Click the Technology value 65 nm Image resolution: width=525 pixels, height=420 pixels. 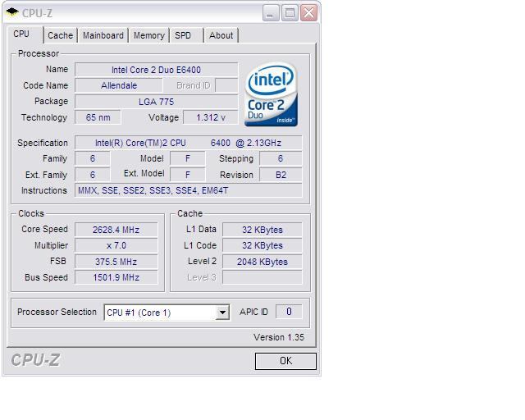pos(98,117)
